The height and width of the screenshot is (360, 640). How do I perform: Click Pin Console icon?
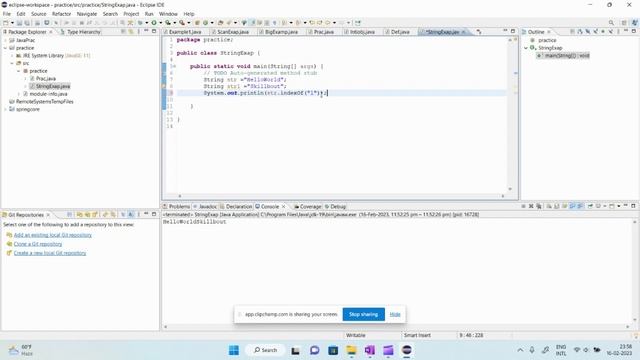pos(590,206)
